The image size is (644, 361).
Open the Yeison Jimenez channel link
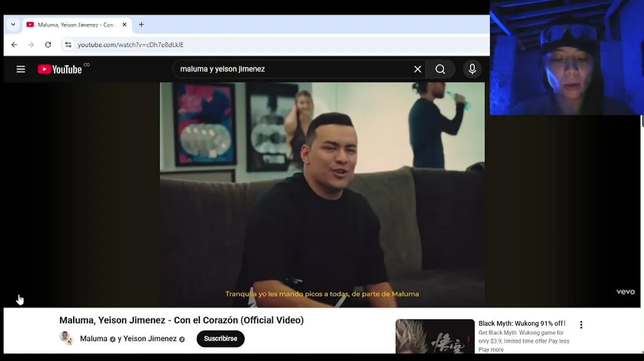(150, 338)
